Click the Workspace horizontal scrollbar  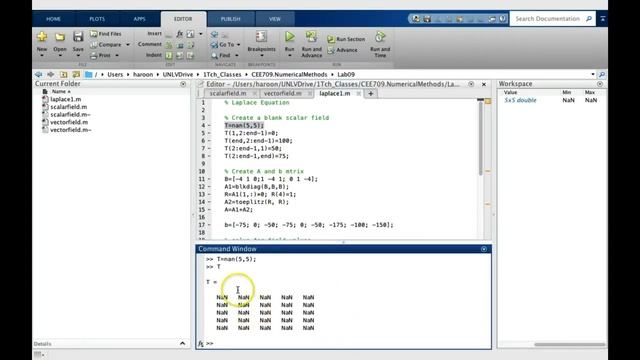pyautogui.click(x=570, y=344)
